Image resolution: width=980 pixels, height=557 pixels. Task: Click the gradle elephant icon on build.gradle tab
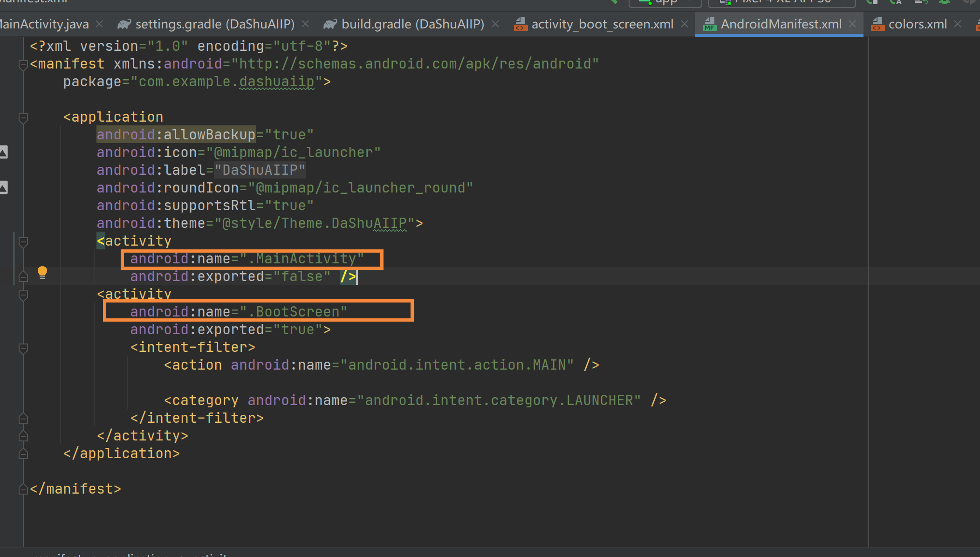pyautogui.click(x=330, y=24)
